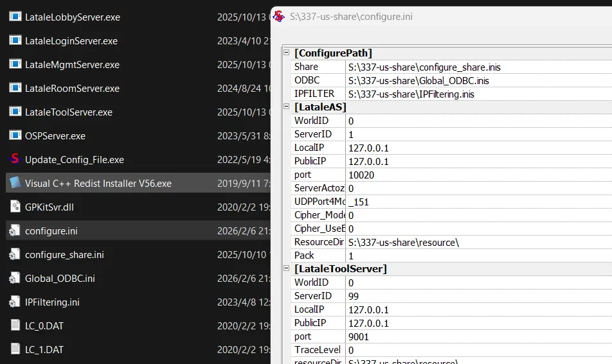Select Global_ODBC.ini in file list
The image size is (612, 364).
[60, 278]
